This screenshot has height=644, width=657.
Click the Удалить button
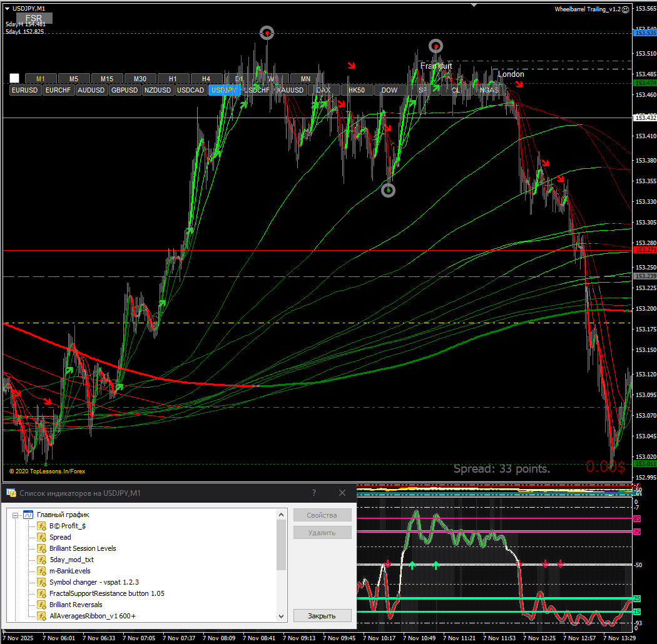(322, 533)
